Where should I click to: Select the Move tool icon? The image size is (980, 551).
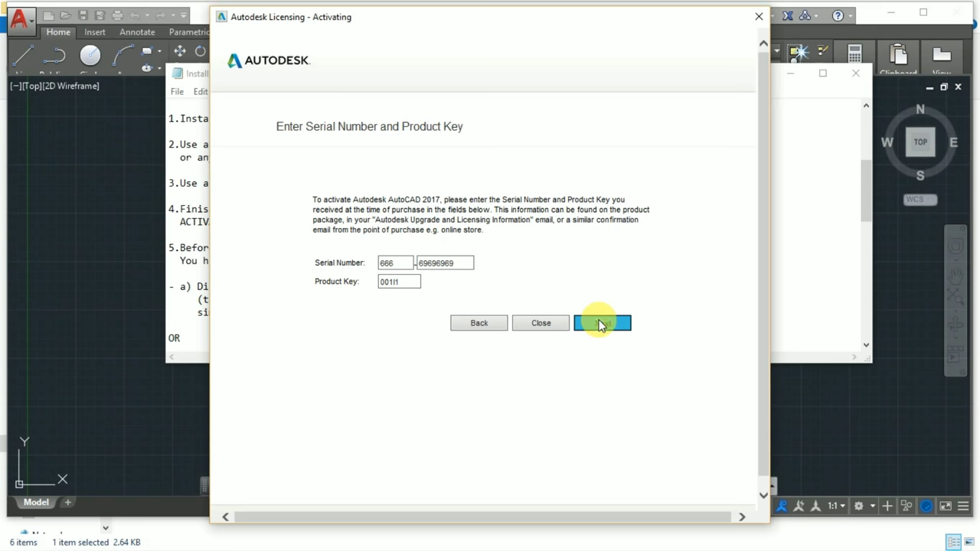(x=180, y=51)
